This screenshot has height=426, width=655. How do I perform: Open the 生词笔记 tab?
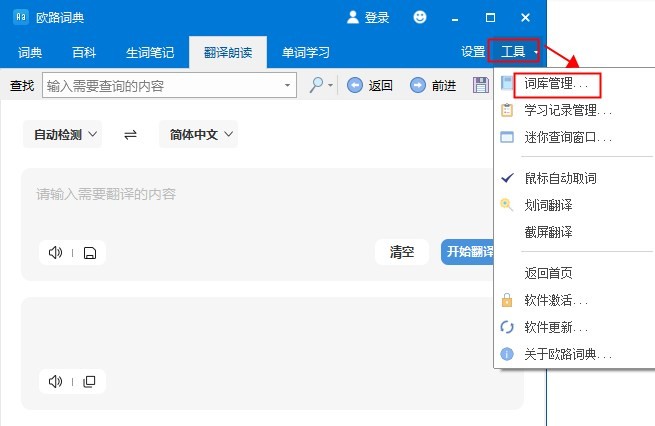pos(150,53)
